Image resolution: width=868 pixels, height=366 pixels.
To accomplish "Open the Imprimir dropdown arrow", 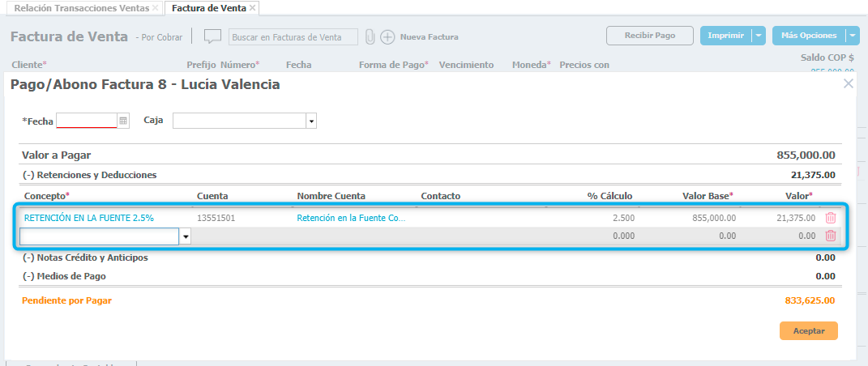I will point(758,36).
